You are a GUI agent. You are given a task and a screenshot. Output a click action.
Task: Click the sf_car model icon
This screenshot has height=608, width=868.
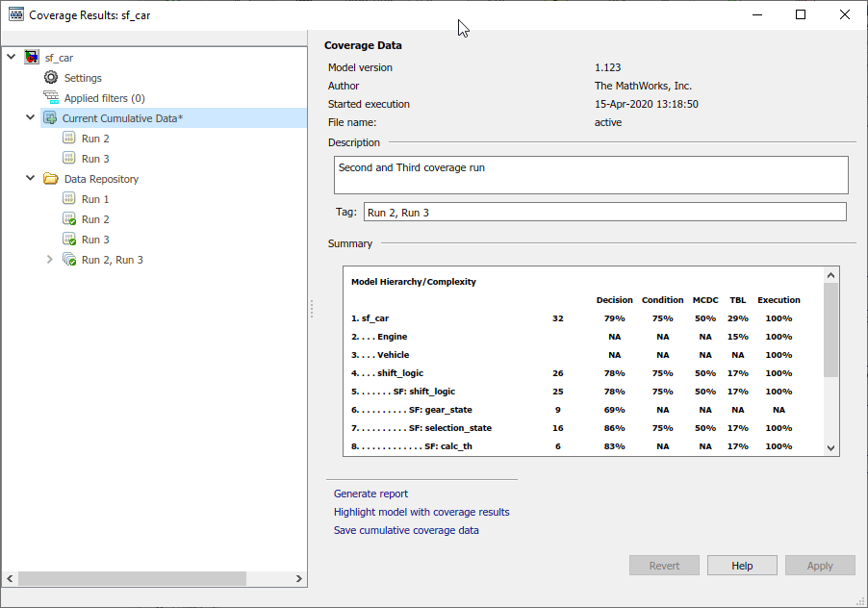pos(30,57)
